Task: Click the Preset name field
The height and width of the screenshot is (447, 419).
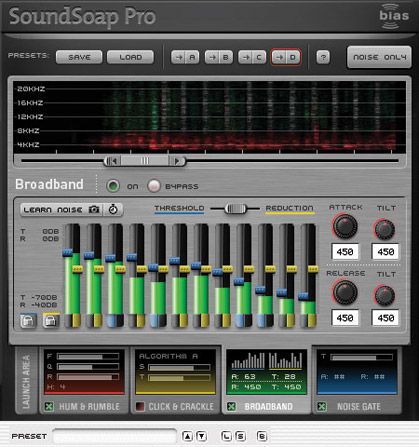Action: tap(115, 436)
